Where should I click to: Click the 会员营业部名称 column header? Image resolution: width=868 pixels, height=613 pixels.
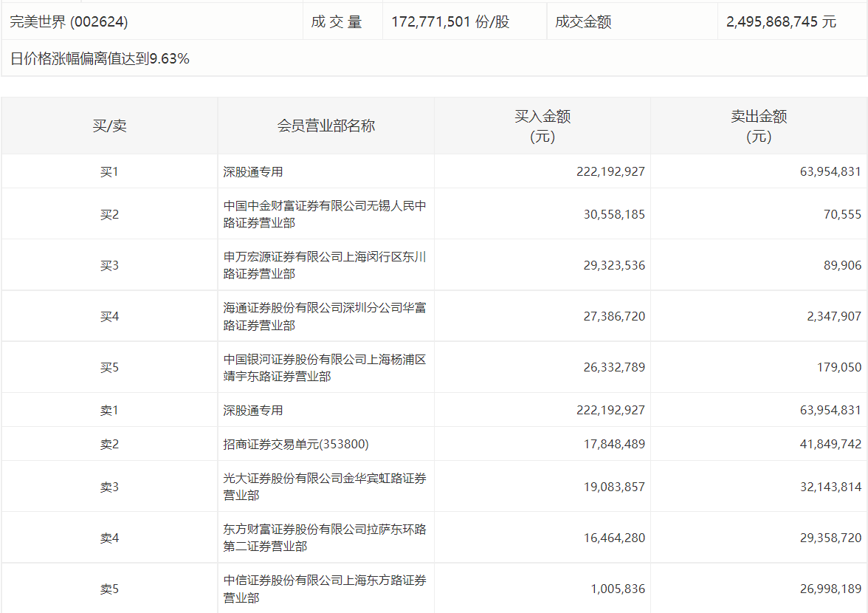(x=325, y=126)
